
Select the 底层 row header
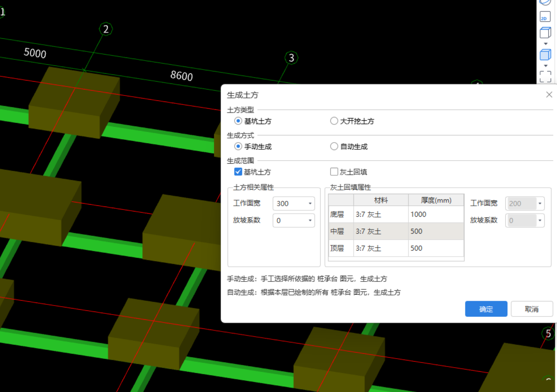click(x=341, y=214)
